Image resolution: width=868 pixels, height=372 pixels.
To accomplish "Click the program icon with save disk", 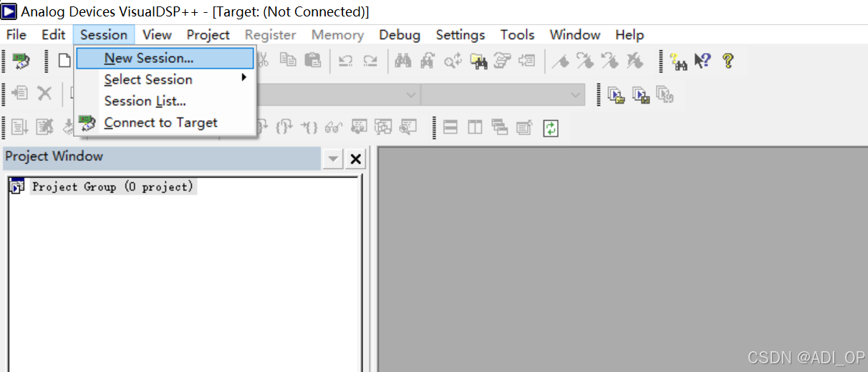I will coord(641,94).
